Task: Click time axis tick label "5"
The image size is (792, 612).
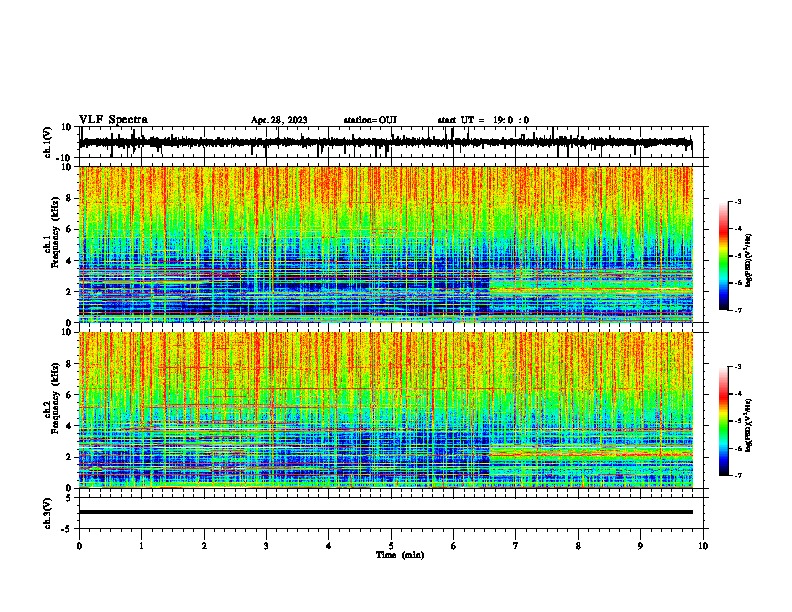Action: click(391, 546)
